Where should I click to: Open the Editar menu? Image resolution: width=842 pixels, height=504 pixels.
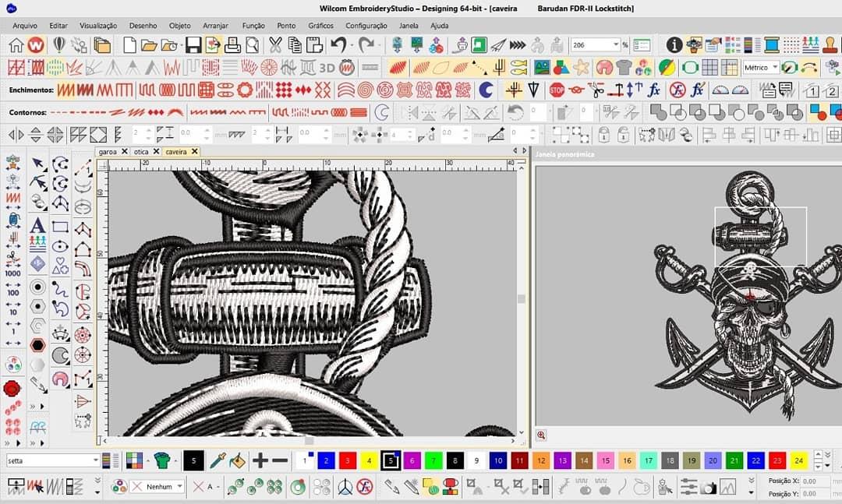pos(58,25)
